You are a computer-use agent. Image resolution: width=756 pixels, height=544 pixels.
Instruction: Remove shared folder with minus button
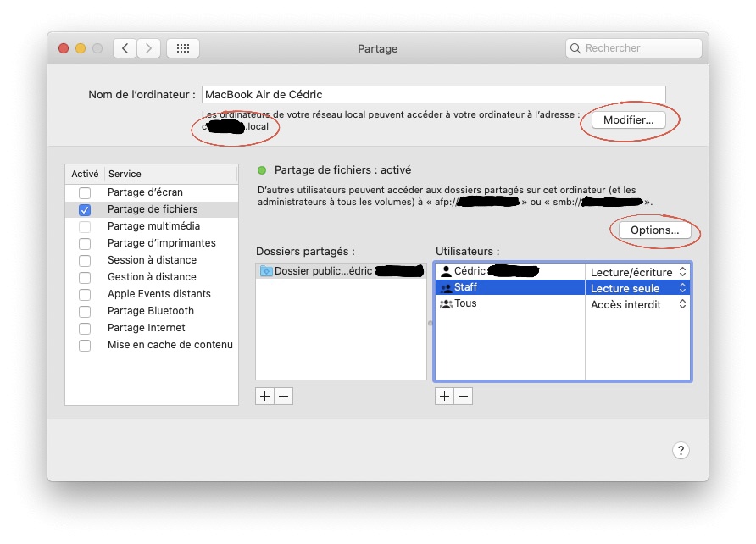283,396
